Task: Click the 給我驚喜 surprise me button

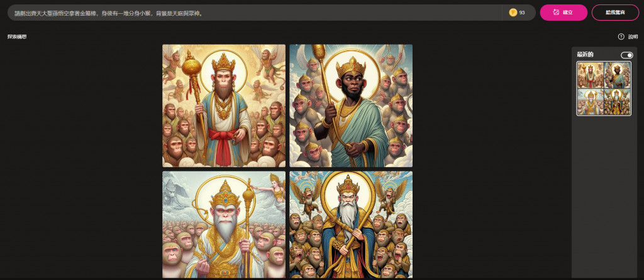Action: (x=615, y=13)
